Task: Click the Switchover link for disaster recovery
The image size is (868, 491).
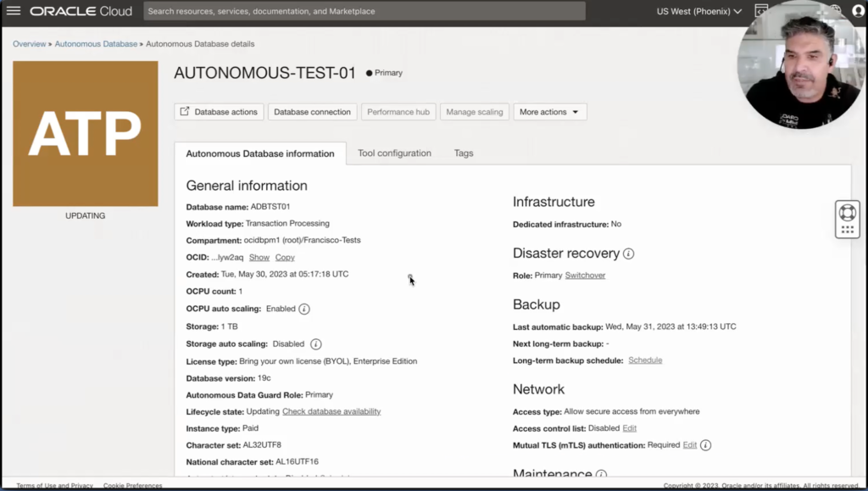Action: coord(585,276)
